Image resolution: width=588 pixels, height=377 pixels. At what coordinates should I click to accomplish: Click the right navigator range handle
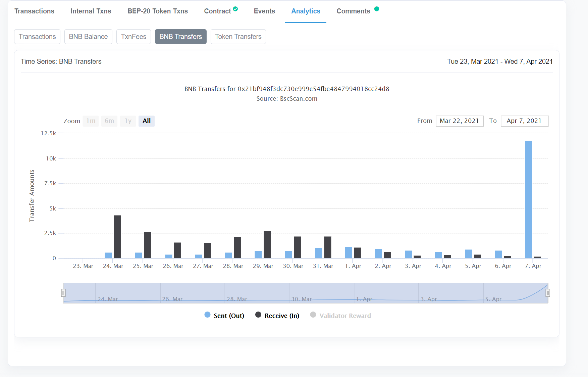548,293
